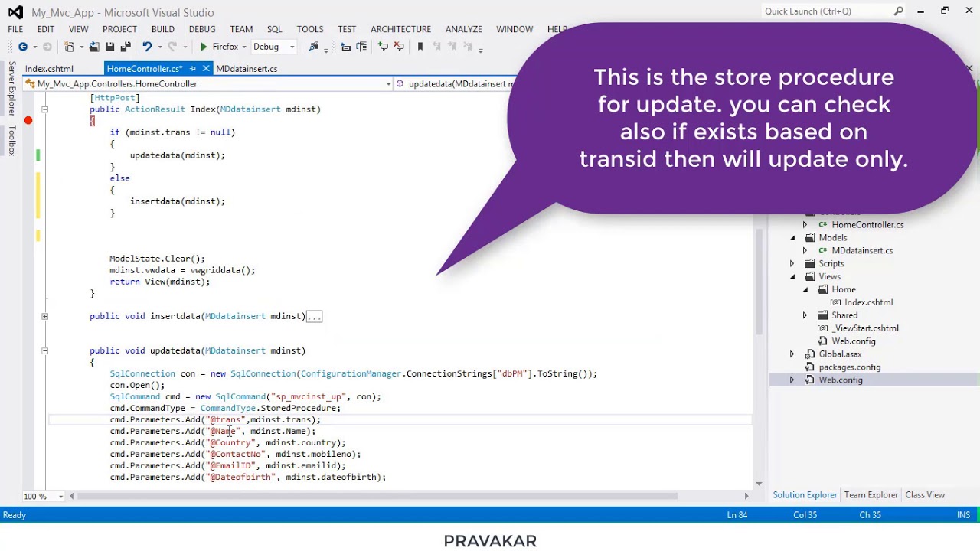980x551 pixels.
Task: Open the undo history dropdown arrow
Action: pos(158,47)
